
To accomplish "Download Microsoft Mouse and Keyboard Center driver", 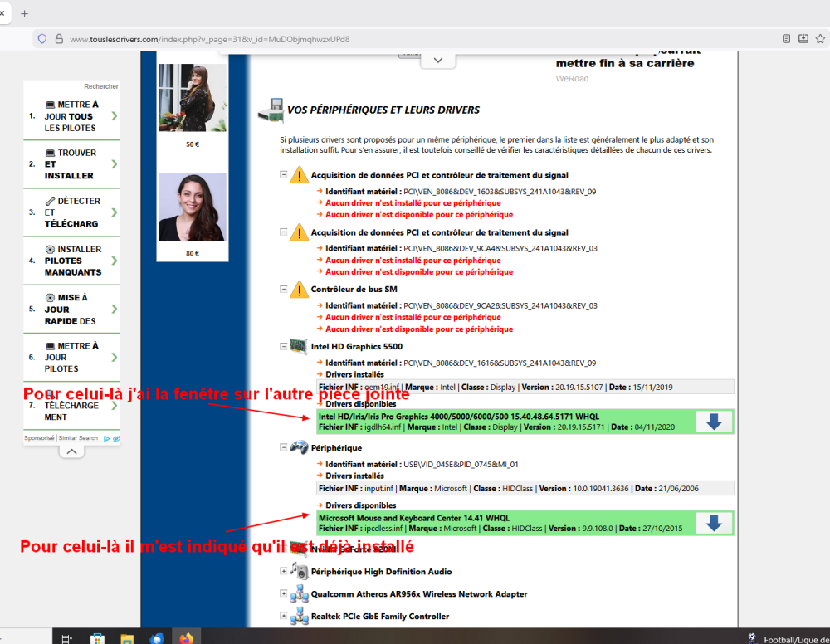I will pos(713,523).
